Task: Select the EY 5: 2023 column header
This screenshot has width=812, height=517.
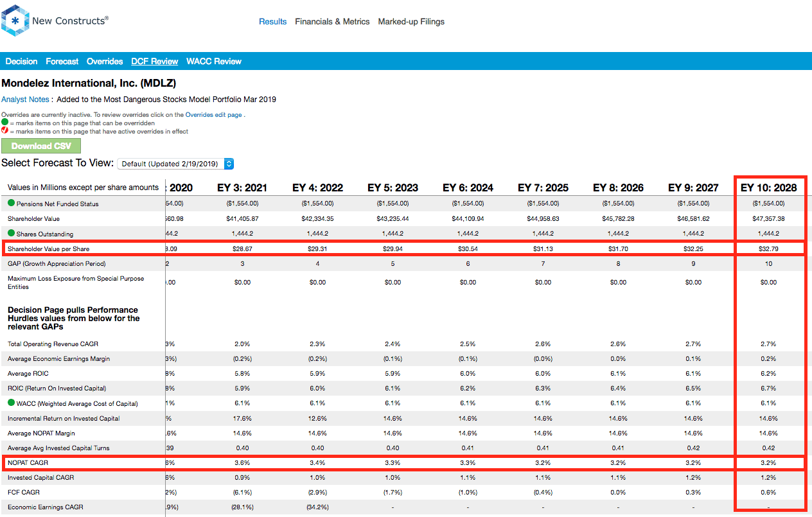Action: pos(393,188)
